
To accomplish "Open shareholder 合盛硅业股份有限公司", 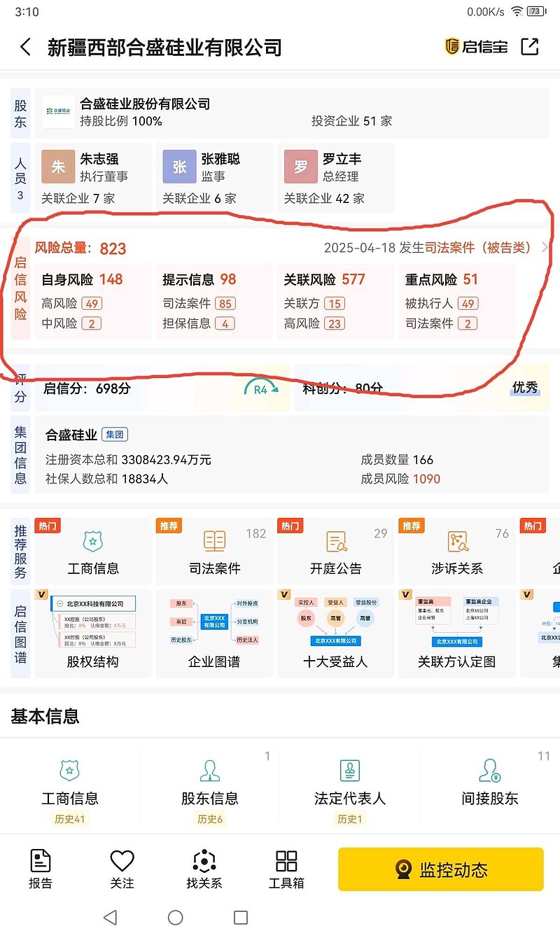I will click(146, 104).
